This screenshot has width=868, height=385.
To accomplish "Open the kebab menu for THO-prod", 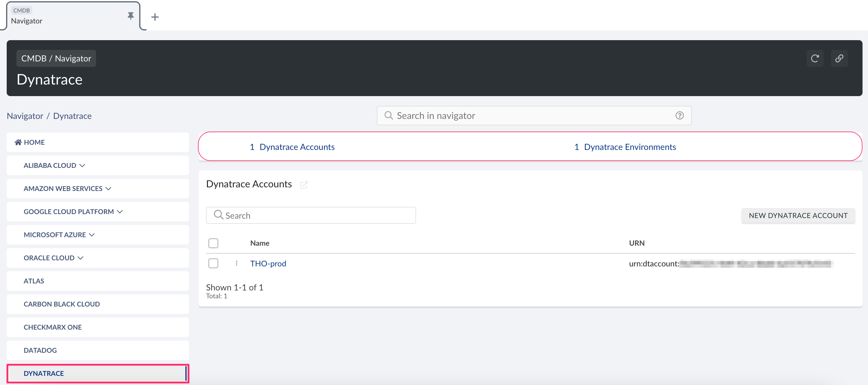I will pyautogui.click(x=236, y=263).
